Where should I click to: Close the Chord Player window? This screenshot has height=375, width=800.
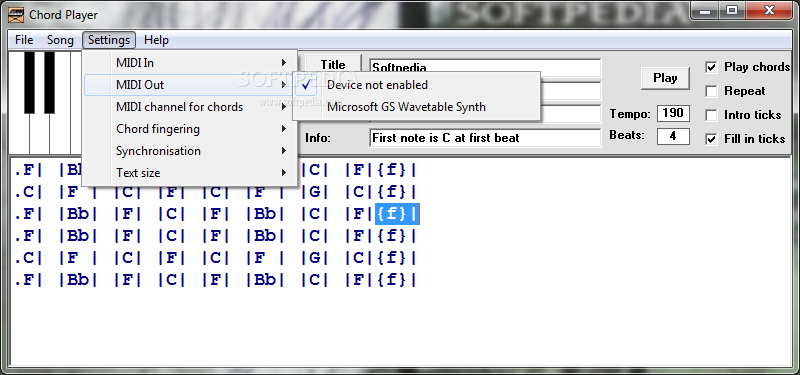coord(768,11)
